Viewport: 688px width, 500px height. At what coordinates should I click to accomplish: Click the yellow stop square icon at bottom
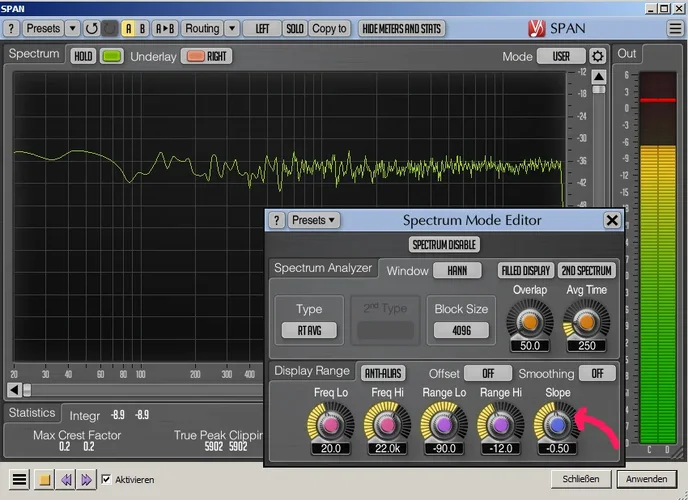pyautogui.click(x=45, y=480)
